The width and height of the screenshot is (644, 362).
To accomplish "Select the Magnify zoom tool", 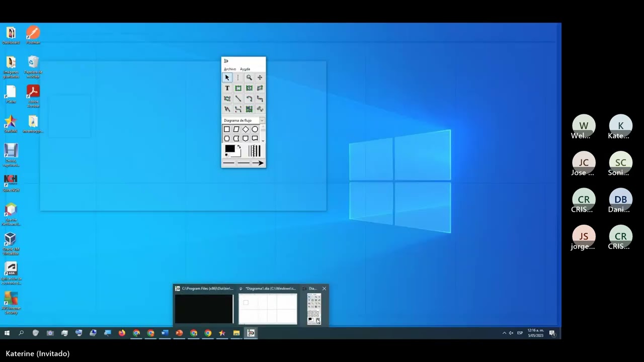I will pyautogui.click(x=249, y=77).
